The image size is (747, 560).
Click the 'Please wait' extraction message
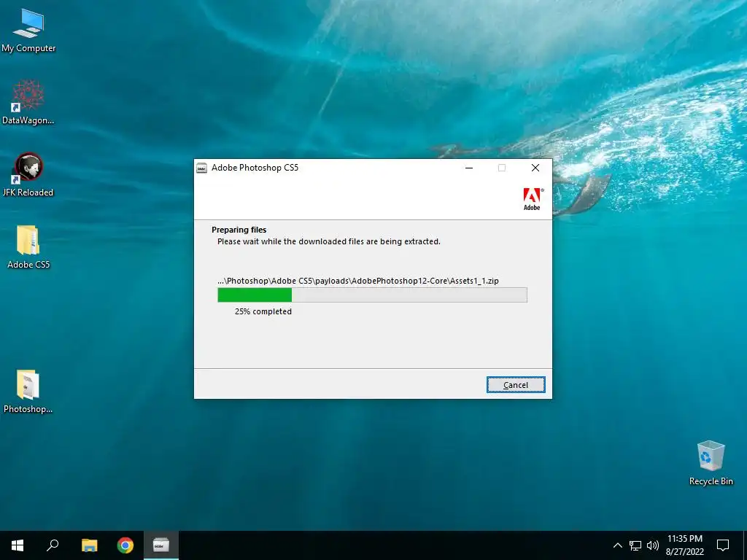pyautogui.click(x=329, y=241)
